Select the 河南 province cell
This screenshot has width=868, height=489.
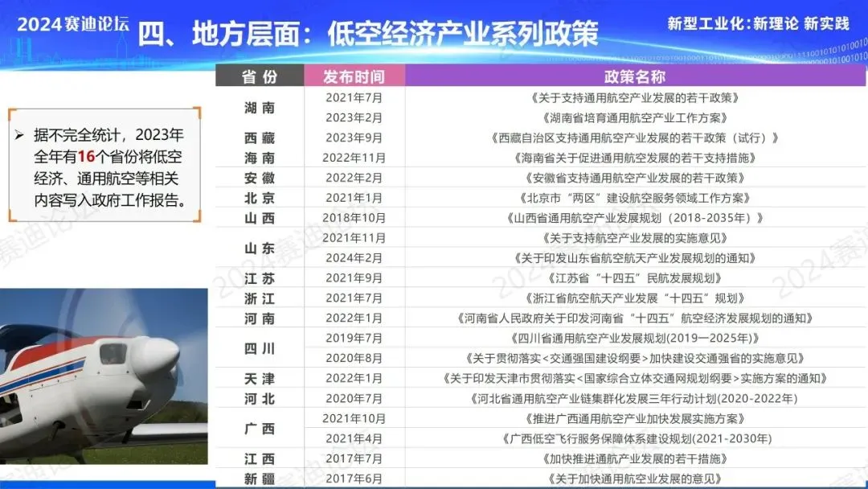(260, 318)
